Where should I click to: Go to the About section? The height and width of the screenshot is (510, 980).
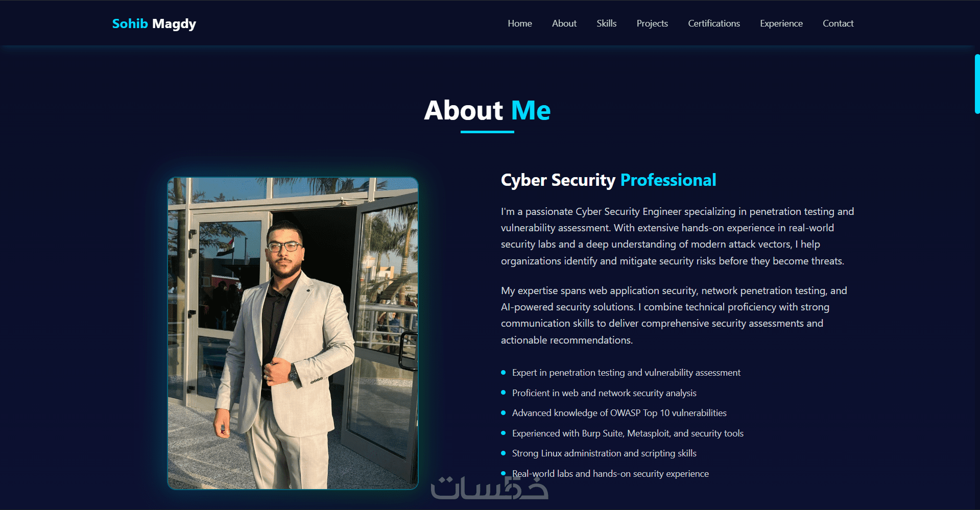point(564,23)
